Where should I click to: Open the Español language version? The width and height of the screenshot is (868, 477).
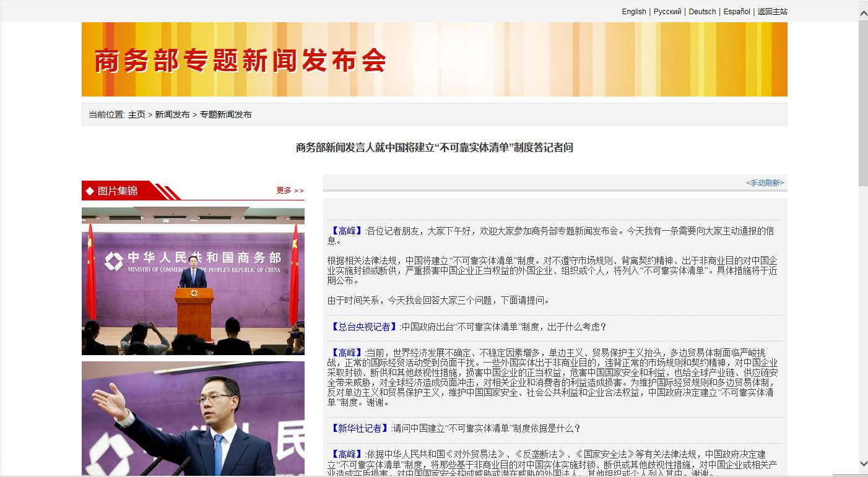tap(737, 11)
